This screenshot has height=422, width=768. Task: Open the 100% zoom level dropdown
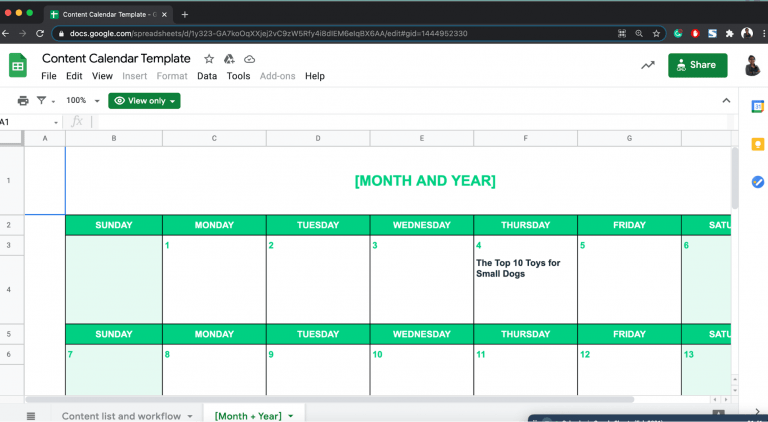tap(83, 101)
